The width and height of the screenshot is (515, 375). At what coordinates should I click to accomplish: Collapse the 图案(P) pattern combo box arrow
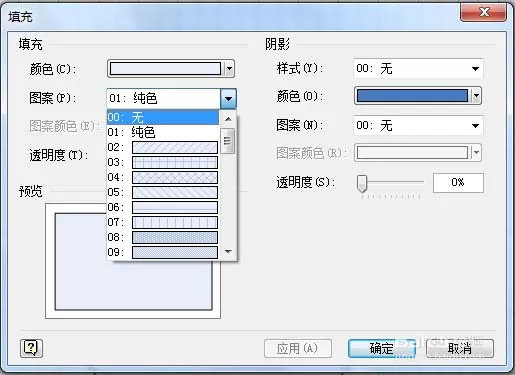pos(228,98)
